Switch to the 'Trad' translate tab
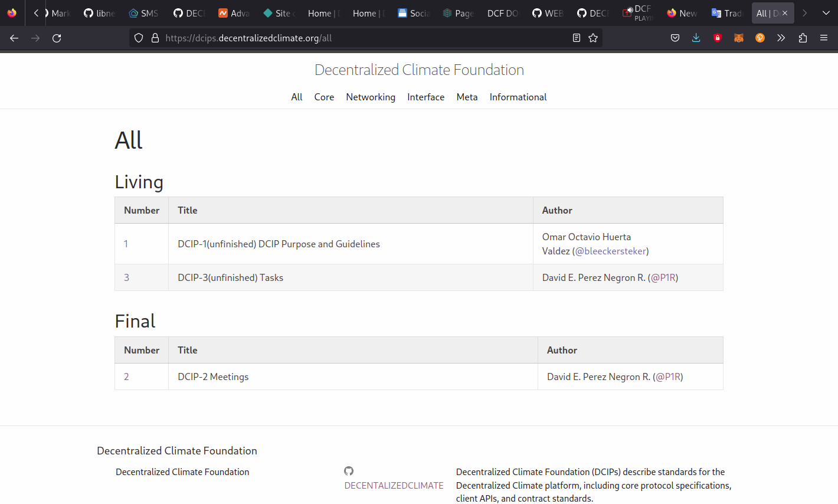 point(727,13)
